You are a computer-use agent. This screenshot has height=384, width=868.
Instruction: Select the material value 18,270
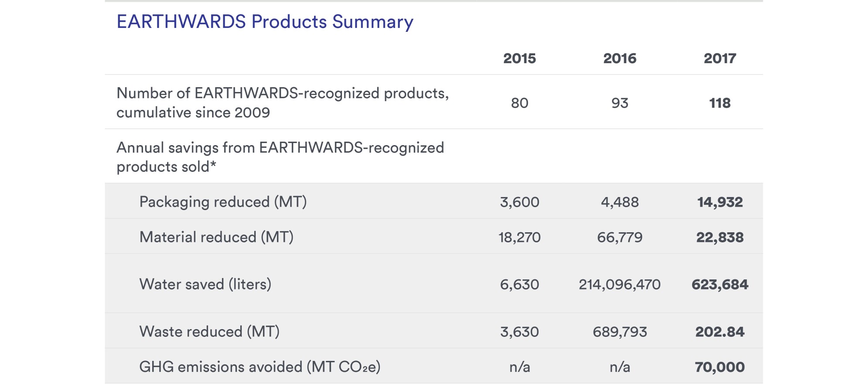tap(519, 238)
